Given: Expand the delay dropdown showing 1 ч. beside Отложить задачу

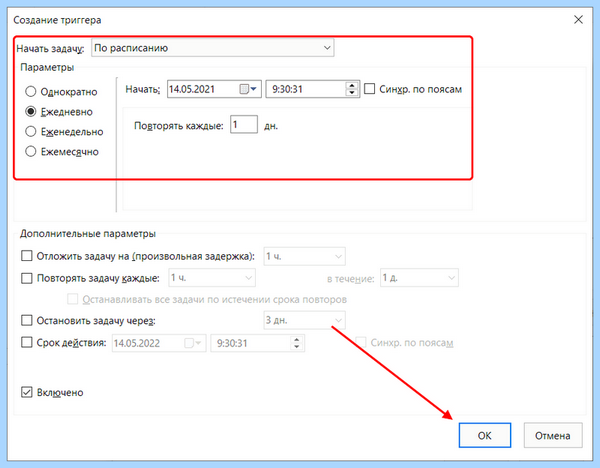Looking at the screenshot, I should point(305,256).
